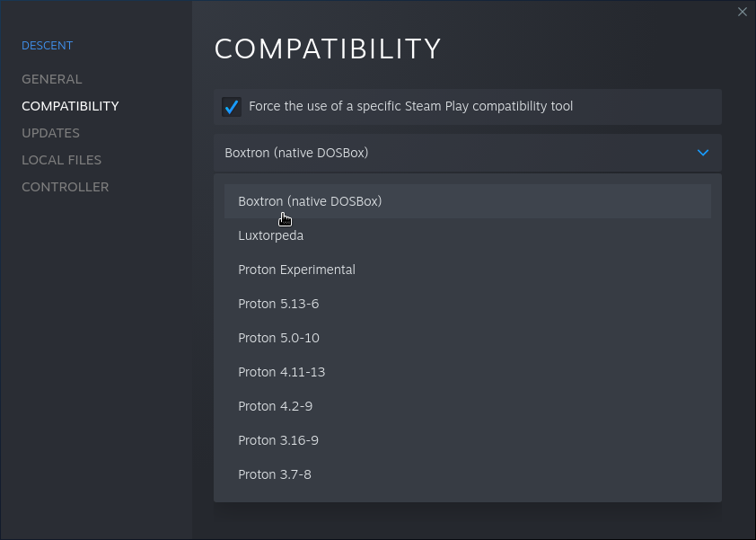Image resolution: width=756 pixels, height=540 pixels.
Task: Select Proton 3.7-8 at list bottom
Action: pos(468,474)
